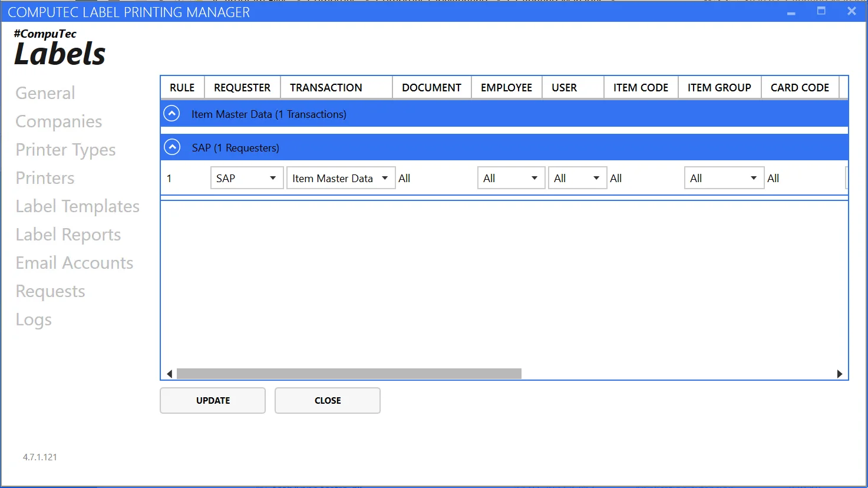Open the Employee dropdown set to All
This screenshot has height=488, width=868.
click(510, 178)
